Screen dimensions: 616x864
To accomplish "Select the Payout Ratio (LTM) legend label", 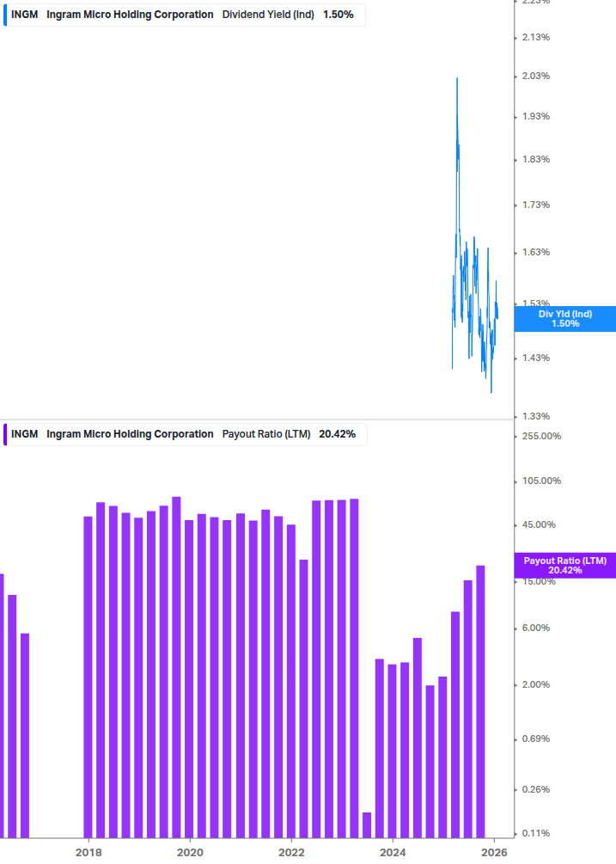I will click(265, 434).
